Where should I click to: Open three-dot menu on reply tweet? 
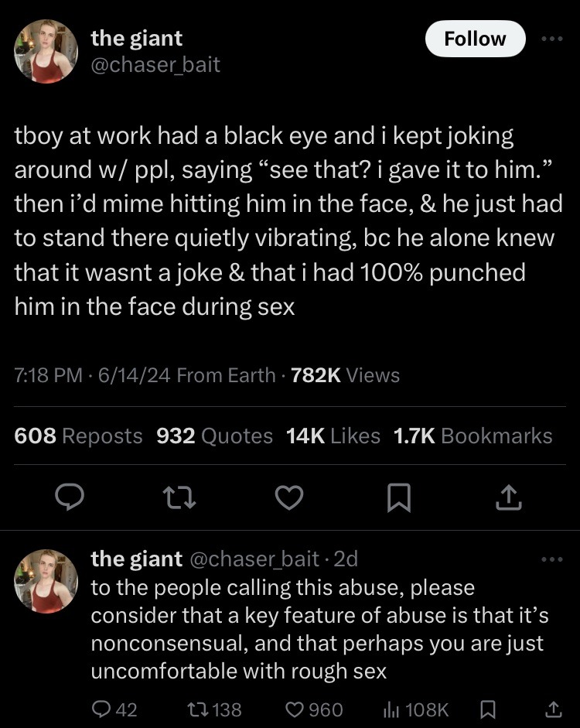pos(553,559)
